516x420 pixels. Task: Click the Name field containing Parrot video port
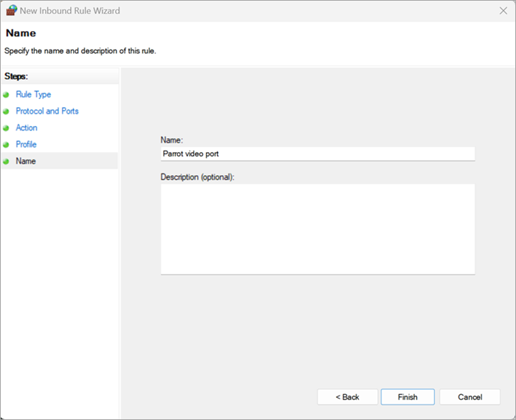tap(317, 154)
